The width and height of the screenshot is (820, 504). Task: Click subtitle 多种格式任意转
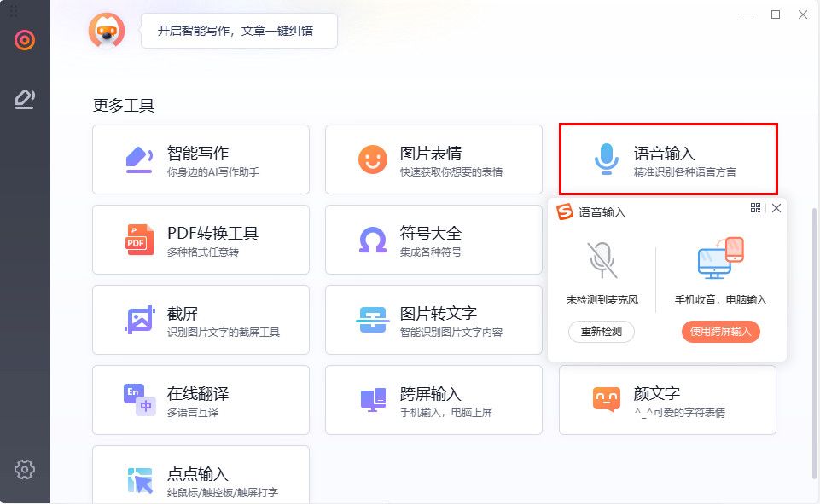point(203,252)
